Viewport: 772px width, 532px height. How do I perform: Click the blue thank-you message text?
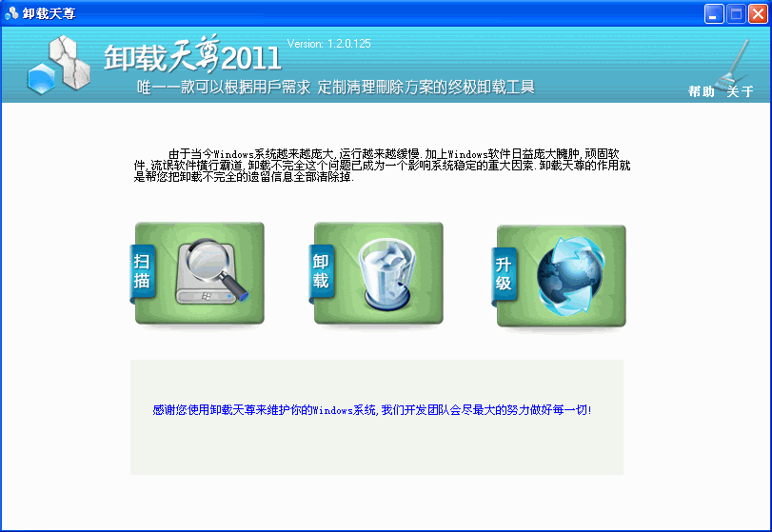click(372, 410)
